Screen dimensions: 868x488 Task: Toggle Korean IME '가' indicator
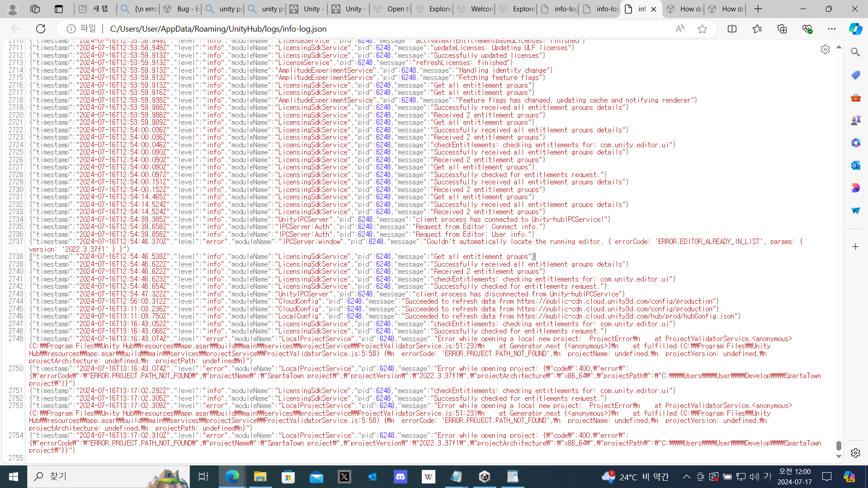(767, 476)
